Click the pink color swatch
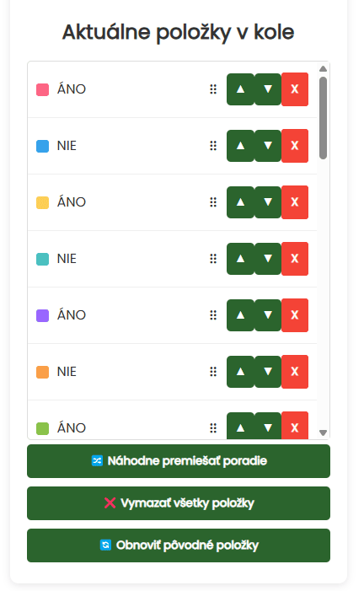Screen dimensions: 364x591 point(43,89)
